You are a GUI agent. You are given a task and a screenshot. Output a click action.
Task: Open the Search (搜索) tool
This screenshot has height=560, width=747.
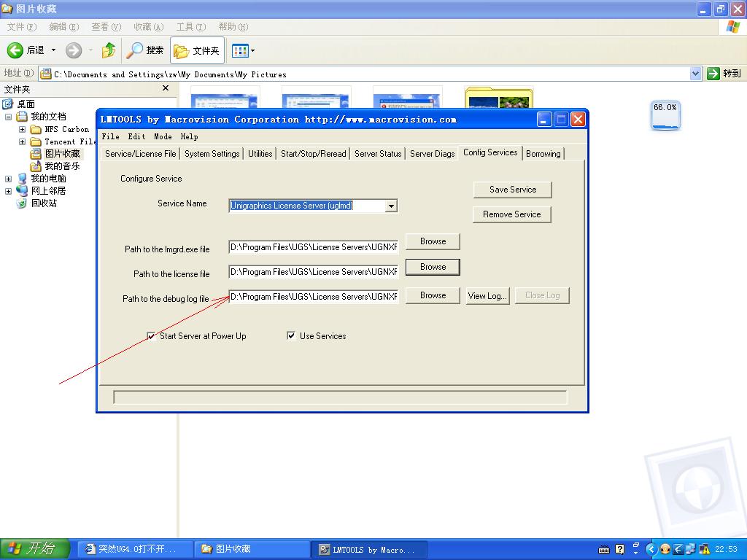point(145,50)
